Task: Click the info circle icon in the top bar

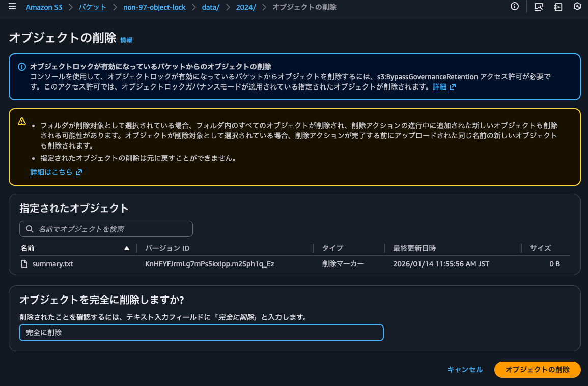Action: (x=514, y=7)
